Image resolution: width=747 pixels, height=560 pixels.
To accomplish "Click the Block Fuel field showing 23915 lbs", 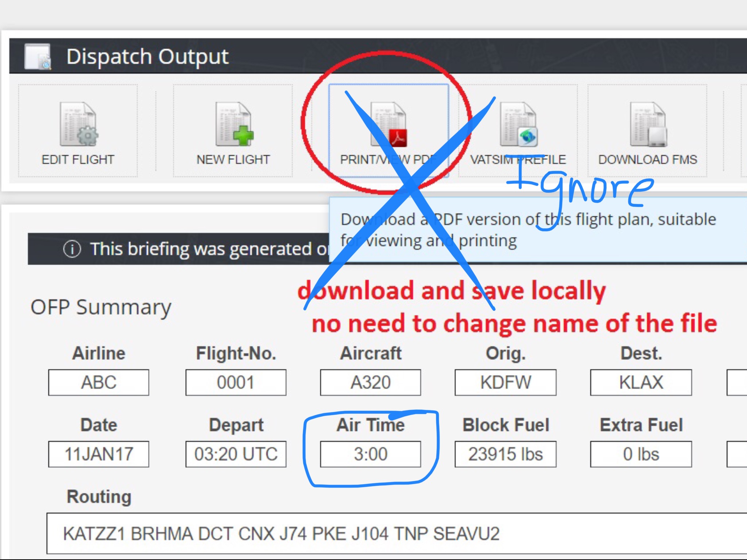I will point(505,454).
